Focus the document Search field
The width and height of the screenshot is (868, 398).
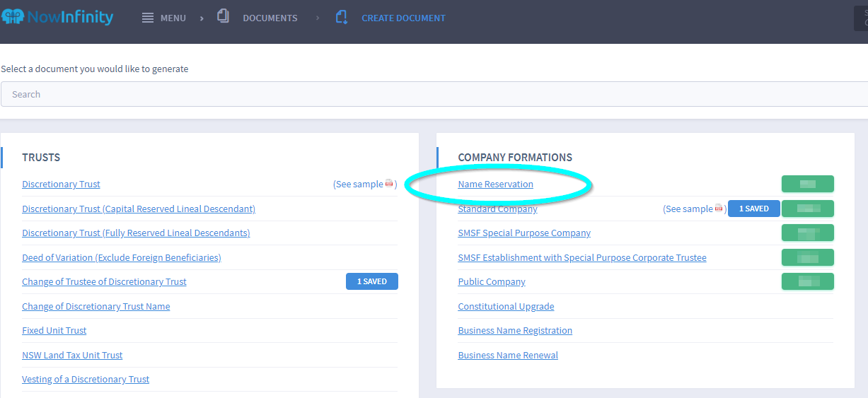pyautogui.click(x=434, y=94)
